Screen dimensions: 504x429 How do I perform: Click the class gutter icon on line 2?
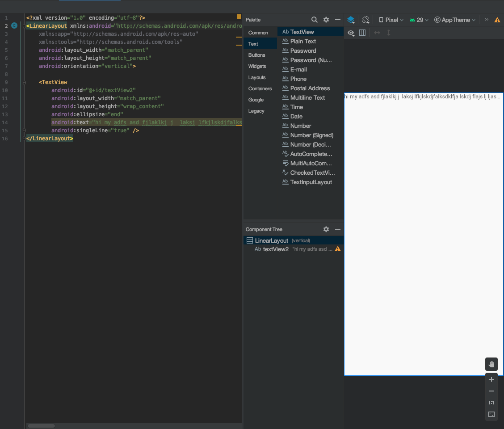(x=14, y=25)
